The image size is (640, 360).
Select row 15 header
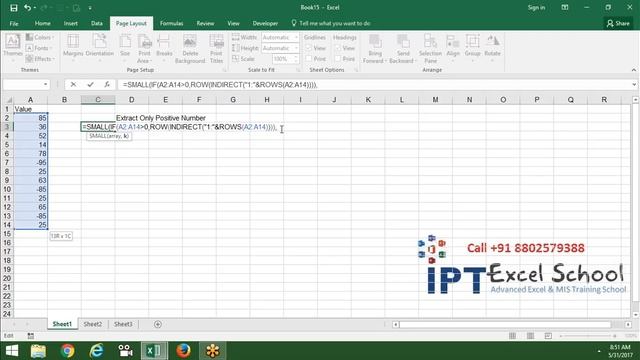click(7, 234)
